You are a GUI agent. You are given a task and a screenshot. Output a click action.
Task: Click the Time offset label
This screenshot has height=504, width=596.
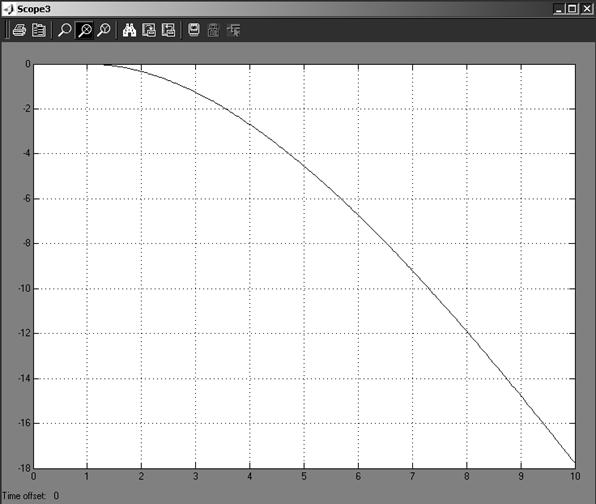pyautogui.click(x=24, y=496)
